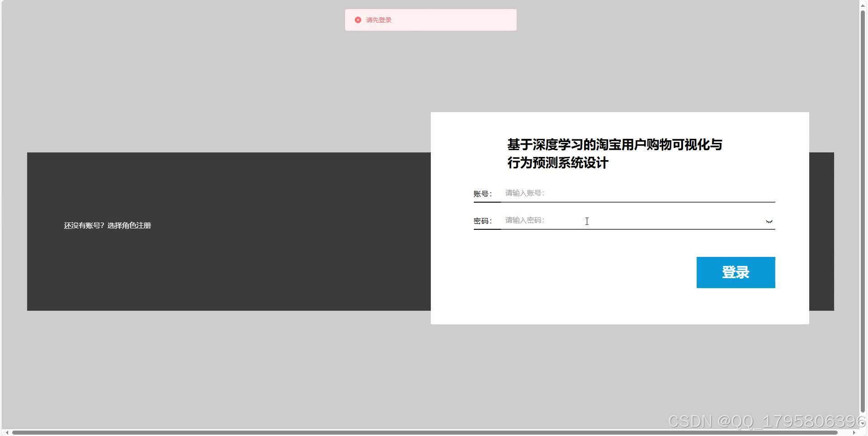Viewport: 868px width, 436px height.
Task: Click the horizontal scrollbar thumb at the bottom
Action: (425, 433)
